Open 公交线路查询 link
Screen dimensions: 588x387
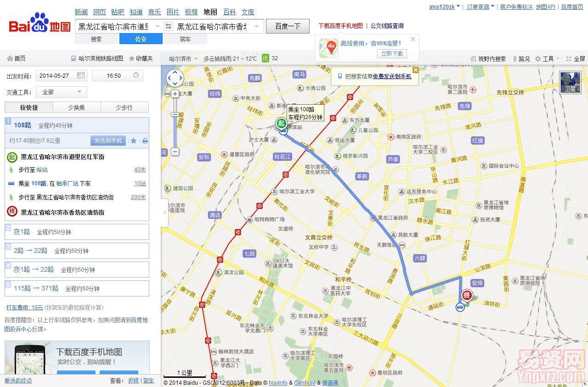[x=387, y=26]
